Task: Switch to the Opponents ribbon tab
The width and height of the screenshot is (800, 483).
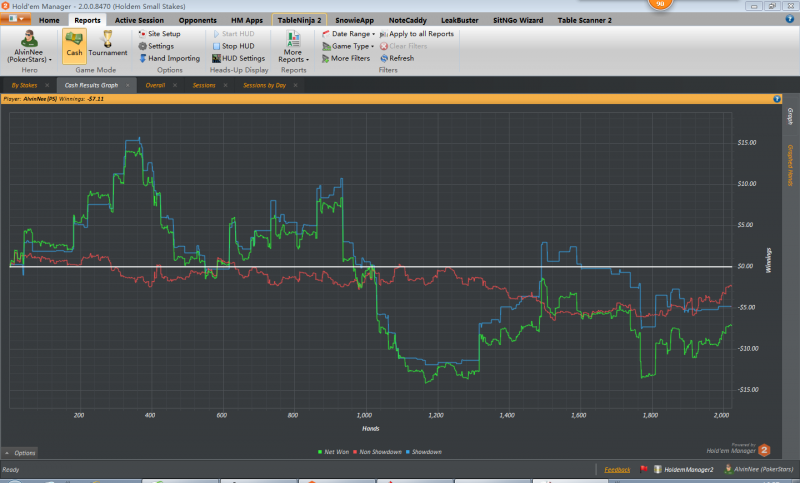Action: point(197,20)
